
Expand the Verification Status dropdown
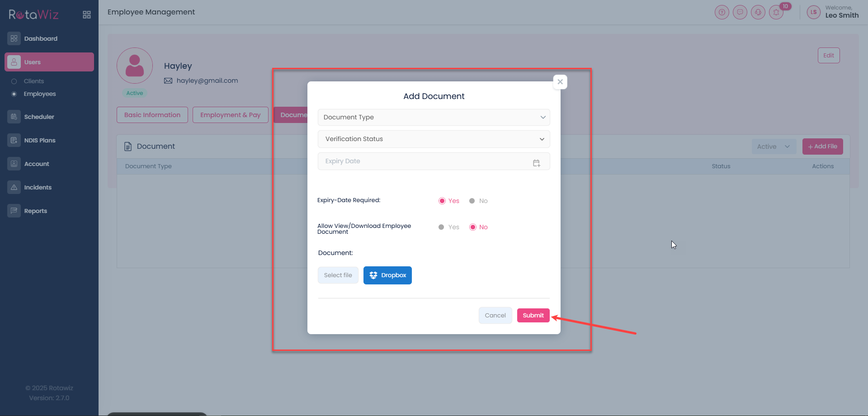(x=434, y=139)
